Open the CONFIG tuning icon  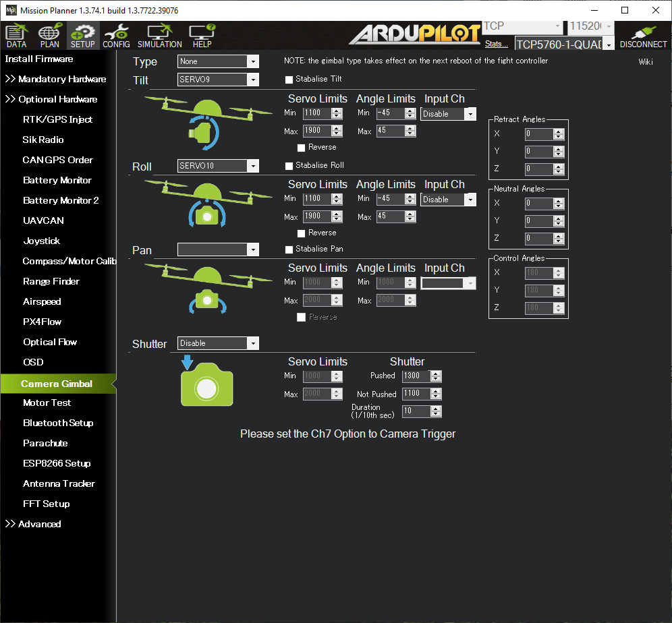116,36
